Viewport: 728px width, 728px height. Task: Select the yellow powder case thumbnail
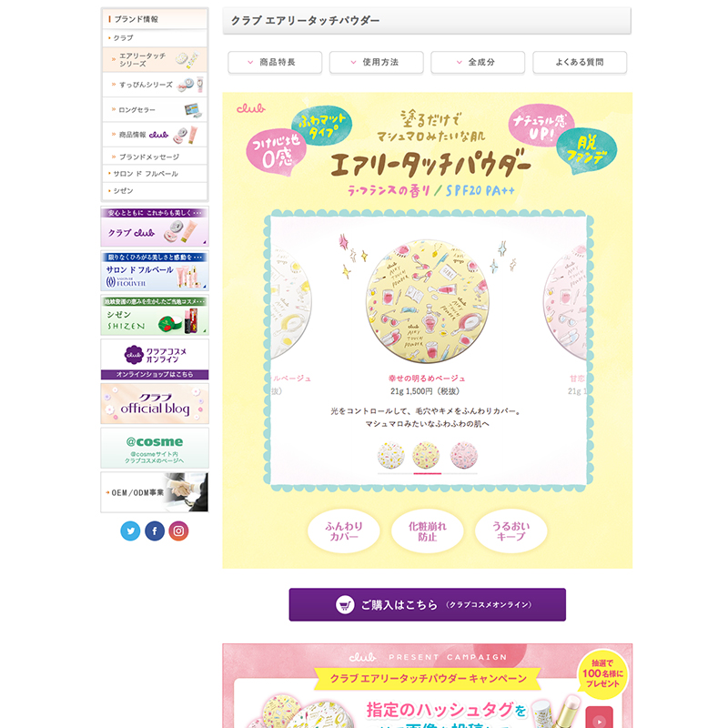427,456
